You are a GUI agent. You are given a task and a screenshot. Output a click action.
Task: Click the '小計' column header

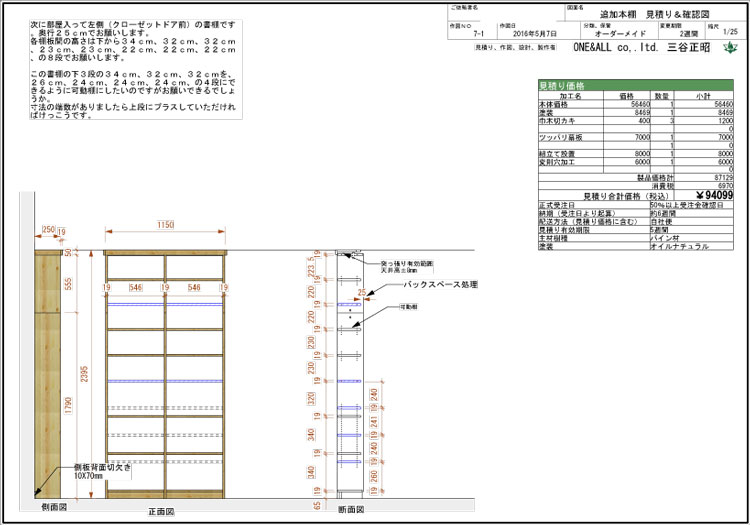click(703, 96)
